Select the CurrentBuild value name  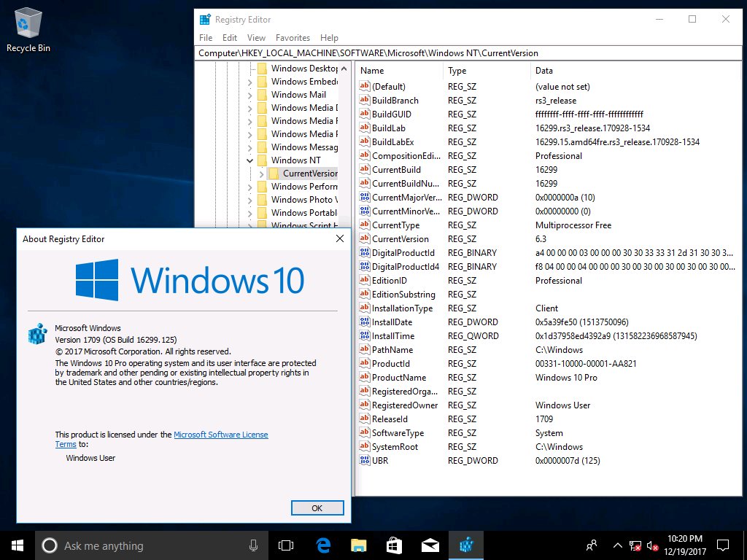396,169
